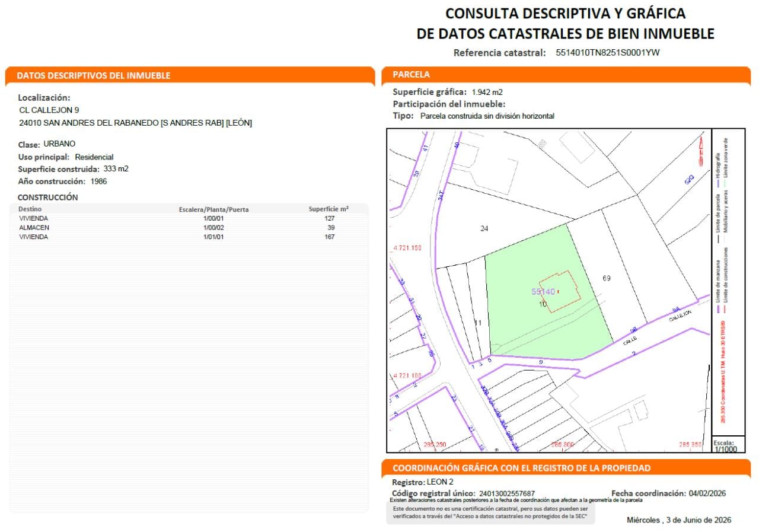Click the código registral 24013002557687
Image resolution: width=759 pixels, height=532 pixels.
(x=507, y=493)
